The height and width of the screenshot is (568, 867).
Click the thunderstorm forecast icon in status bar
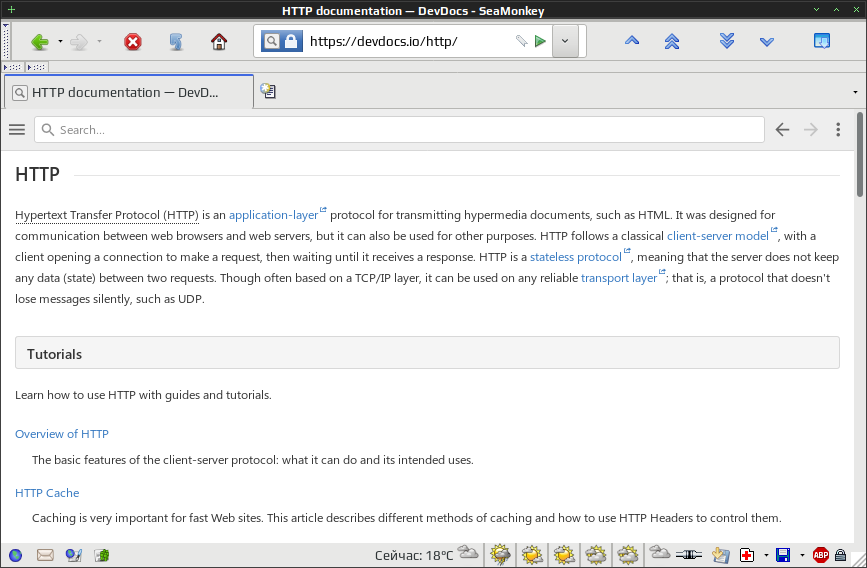coord(500,555)
